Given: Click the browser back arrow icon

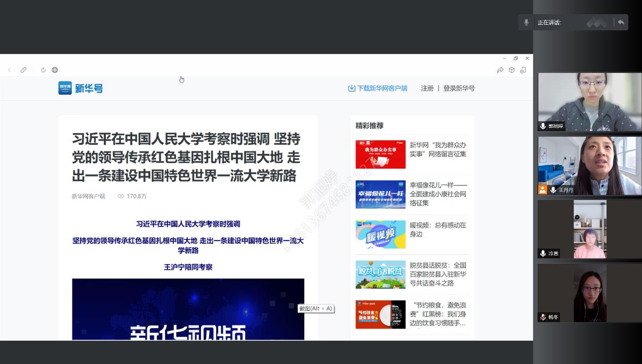Looking at the screenshot, I should (9, 70).
